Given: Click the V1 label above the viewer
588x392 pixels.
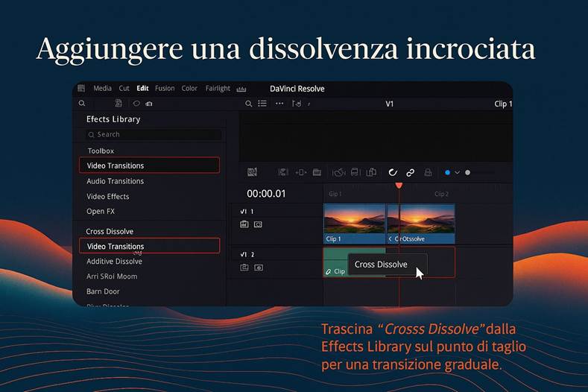Looking at the screenshot, I should (x=390, y=104).
